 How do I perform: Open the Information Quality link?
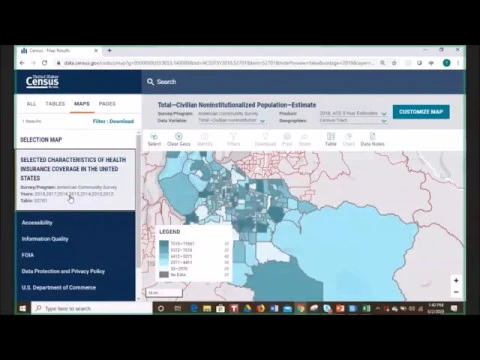pos(45,239)
